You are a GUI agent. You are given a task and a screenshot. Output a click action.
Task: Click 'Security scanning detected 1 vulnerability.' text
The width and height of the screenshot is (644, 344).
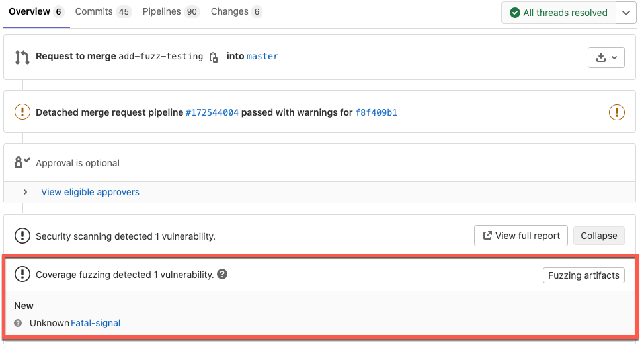point(125,236)
